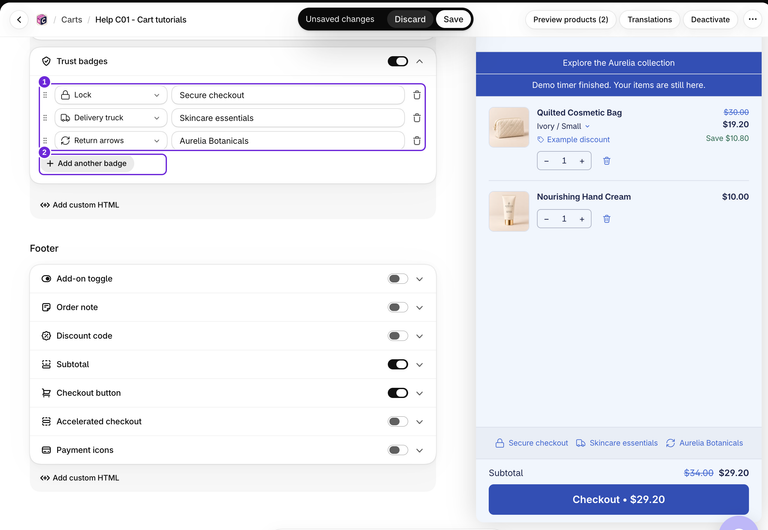Click the Order note row icon
The image size is (768, 530).
click(x=46, y=307)
